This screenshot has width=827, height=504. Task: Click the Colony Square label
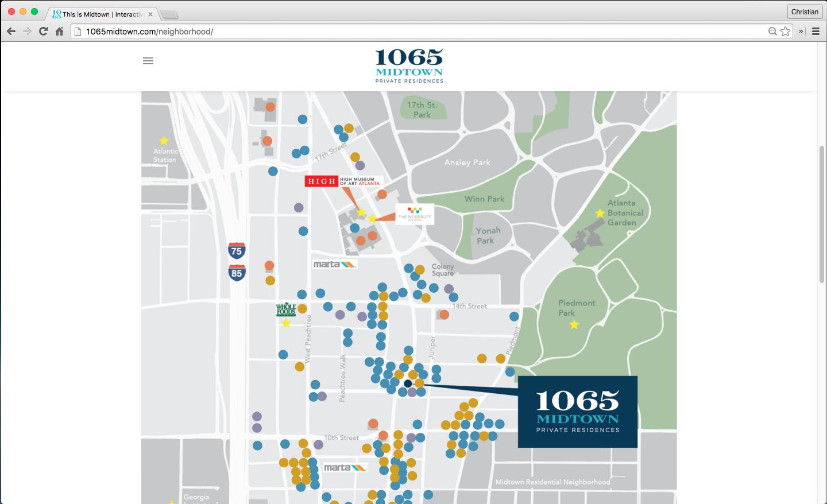pos(443,270)
